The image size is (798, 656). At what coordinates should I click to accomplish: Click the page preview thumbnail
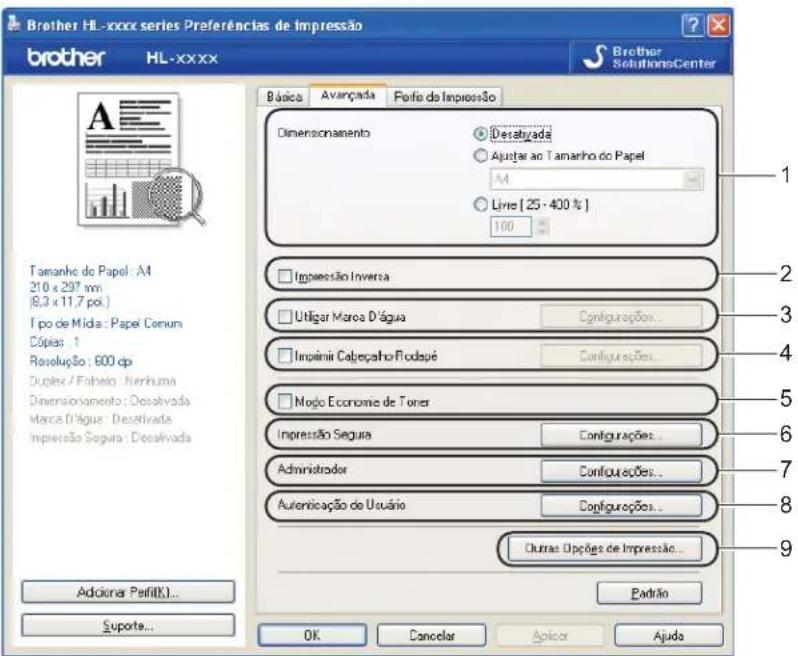tap(141, 159)
